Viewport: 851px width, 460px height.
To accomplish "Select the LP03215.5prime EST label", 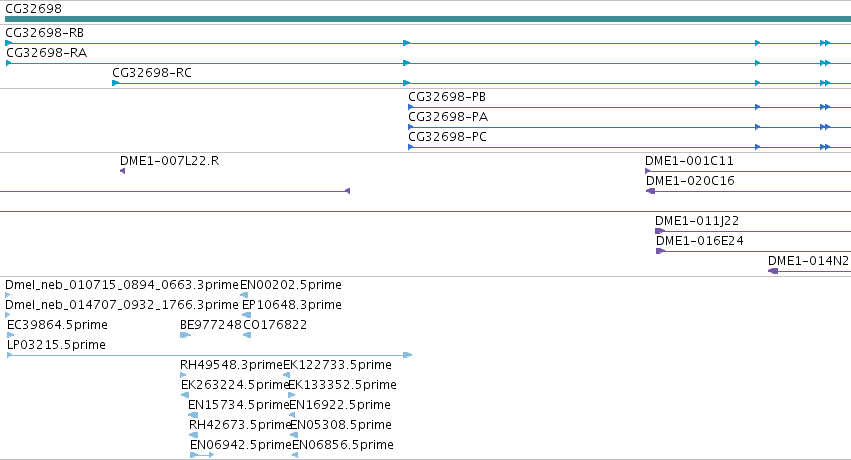I will 56,345.
